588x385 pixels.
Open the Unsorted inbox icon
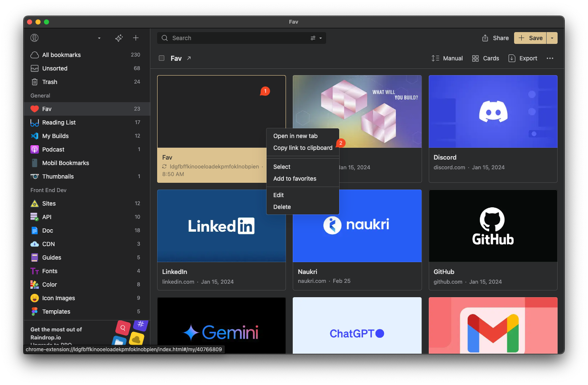[x=35, y=68]
